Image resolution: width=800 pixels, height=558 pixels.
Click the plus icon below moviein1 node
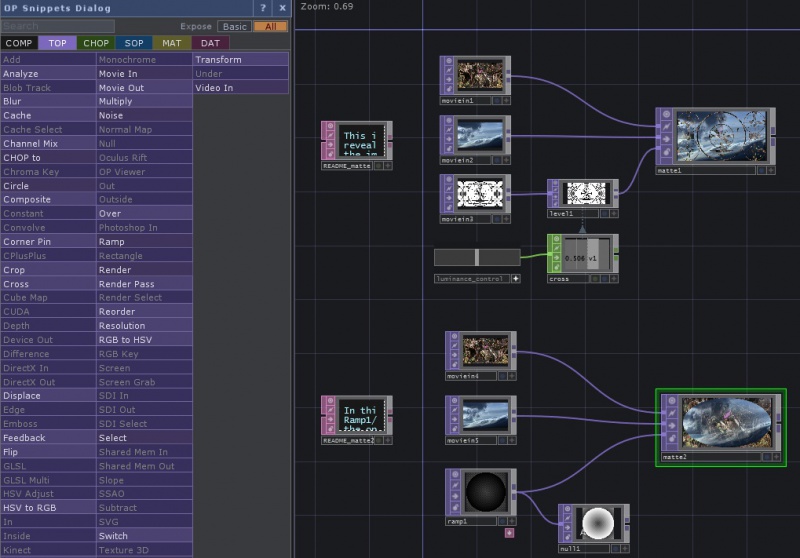506,101
